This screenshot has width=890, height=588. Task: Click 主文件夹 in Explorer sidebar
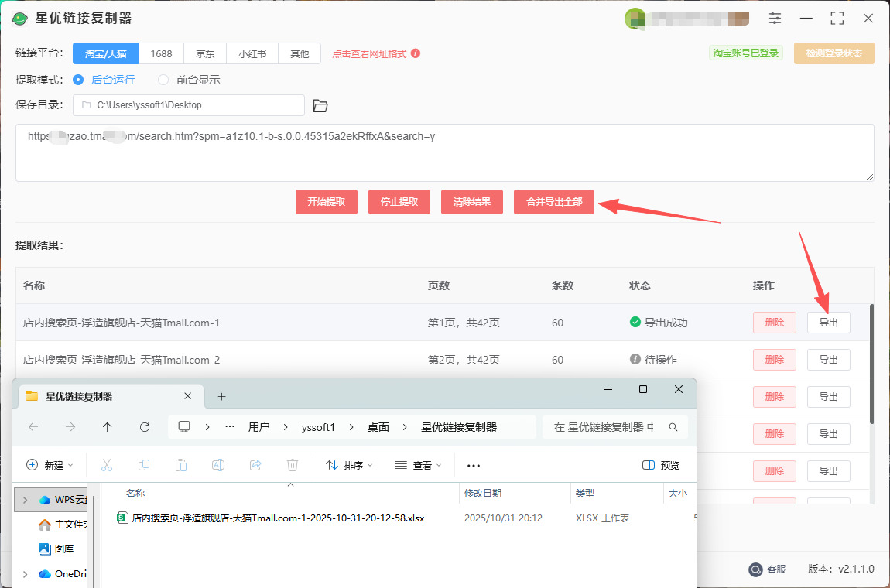63,525
